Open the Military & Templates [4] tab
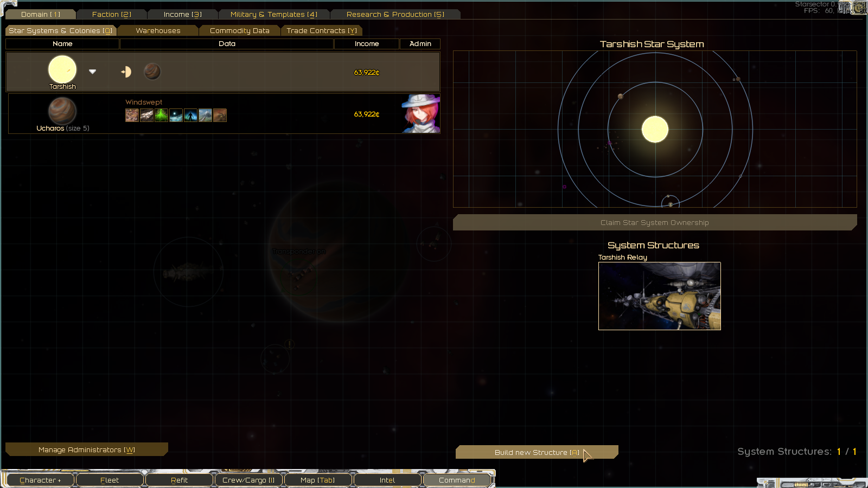 pos(274,15)
